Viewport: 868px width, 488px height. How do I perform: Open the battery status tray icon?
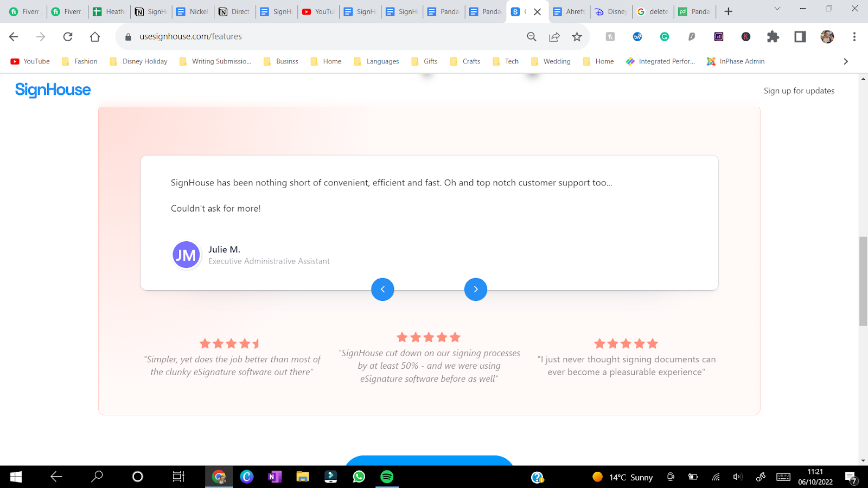pos(693,477)
